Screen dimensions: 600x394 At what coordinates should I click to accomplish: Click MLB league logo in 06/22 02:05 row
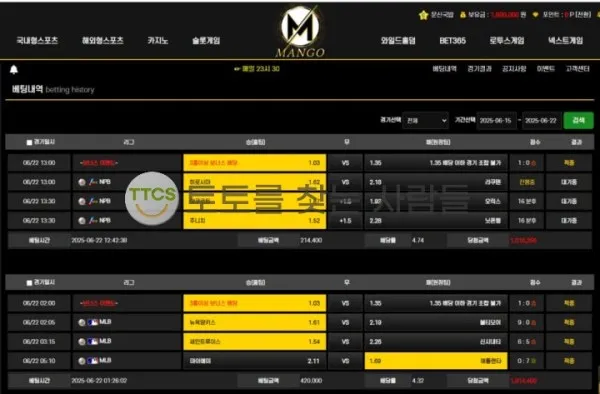(x=93, y=322)
